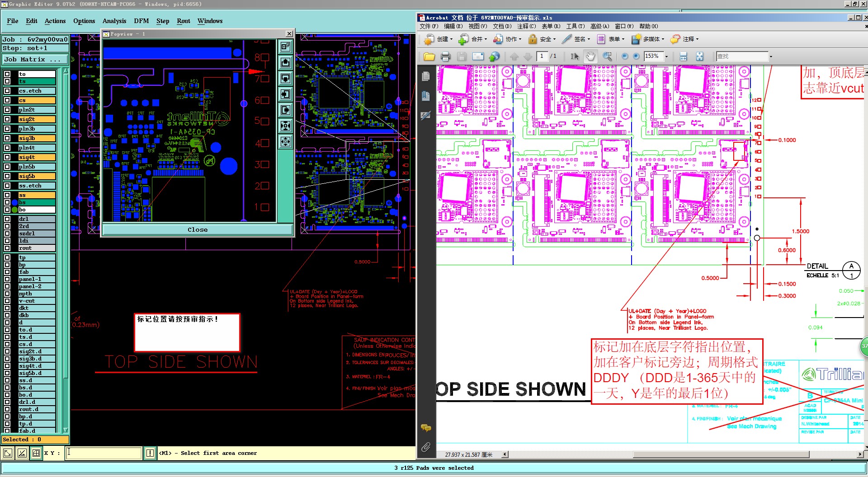The height and width of the screenshot is (477, 868).
Task: Toggle the checkbox for layer 'to'
Action: coord(7,74)
